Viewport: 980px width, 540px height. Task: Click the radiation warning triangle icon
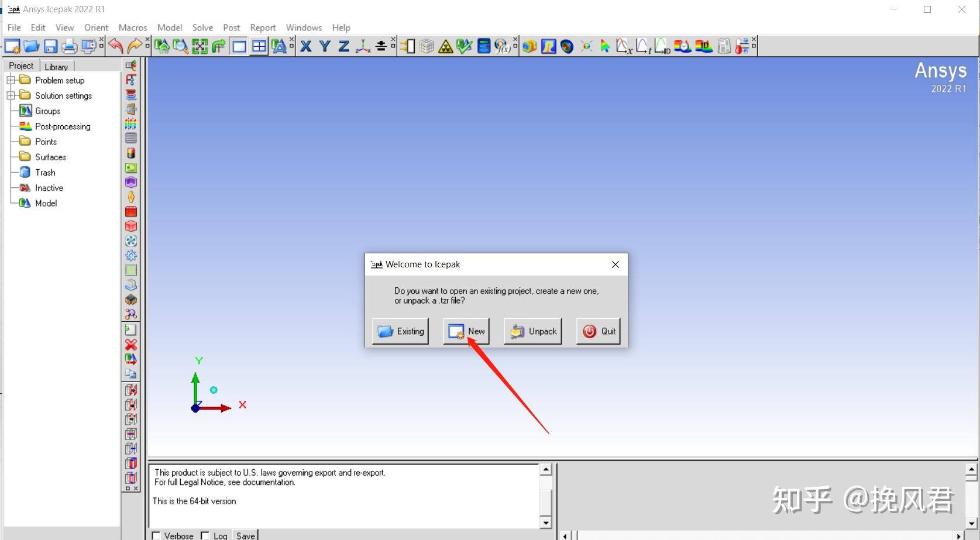coord(446,46)
